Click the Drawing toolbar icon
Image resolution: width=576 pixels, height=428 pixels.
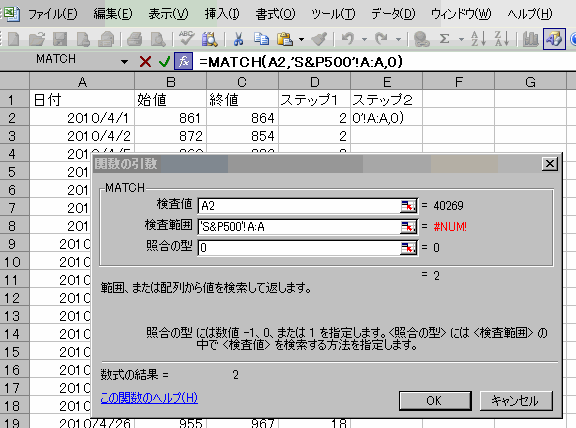point(554,39)
